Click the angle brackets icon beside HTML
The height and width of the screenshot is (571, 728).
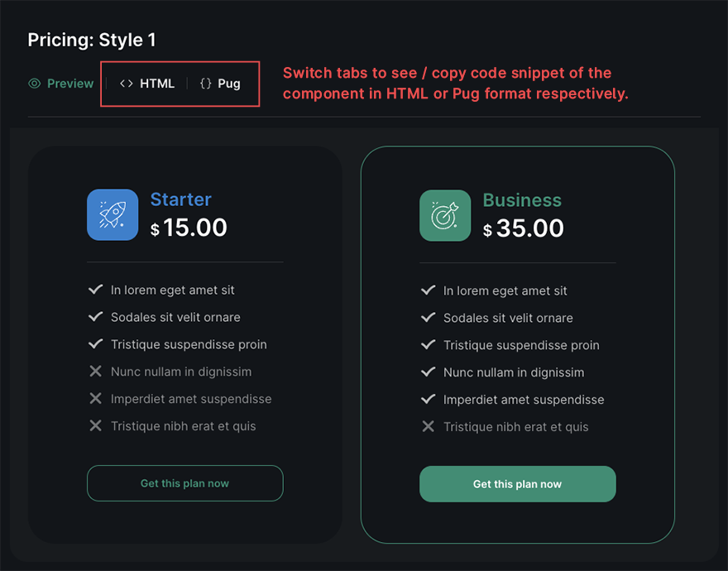127,84
